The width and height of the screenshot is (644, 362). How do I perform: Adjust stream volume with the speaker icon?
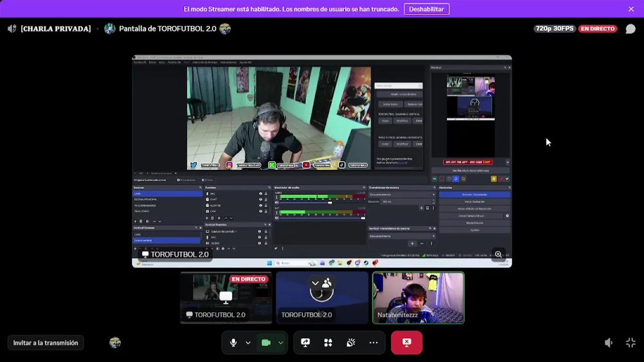point(609,343)
